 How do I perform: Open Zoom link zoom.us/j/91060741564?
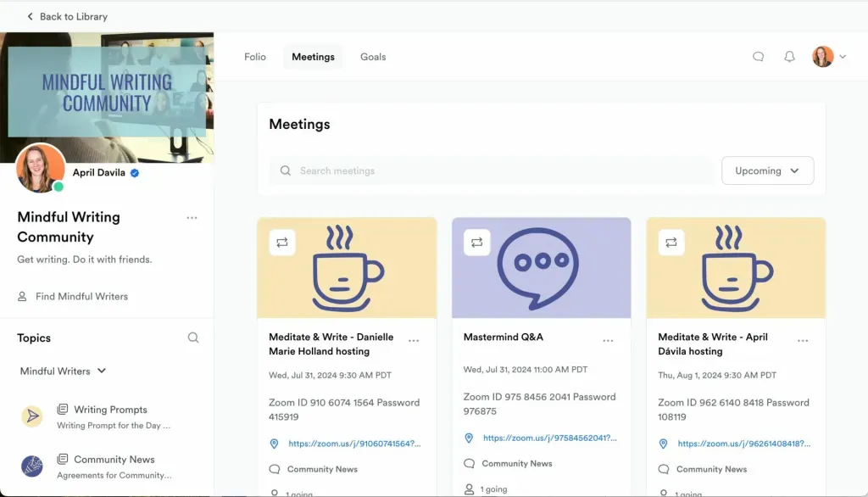354,444
